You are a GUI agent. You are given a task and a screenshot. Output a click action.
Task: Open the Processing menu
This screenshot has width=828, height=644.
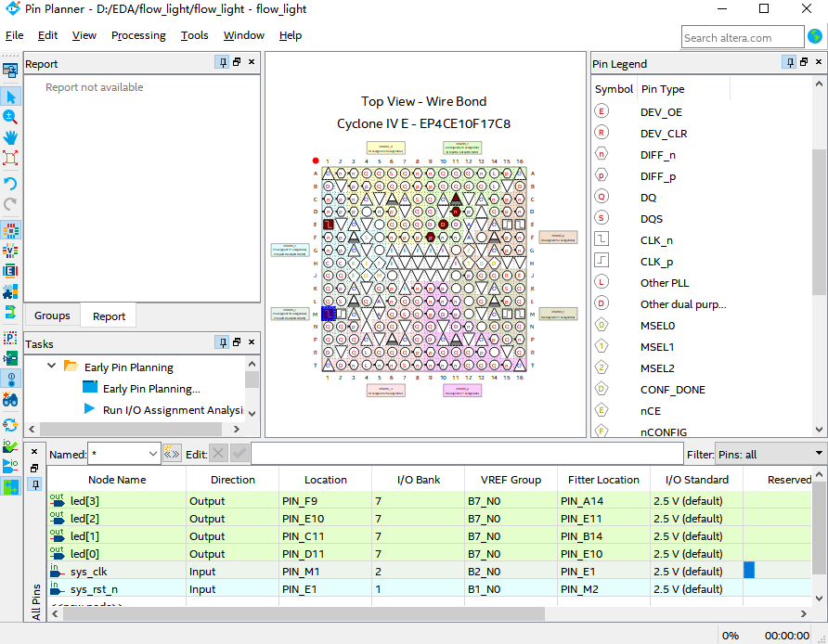point(138,35)
